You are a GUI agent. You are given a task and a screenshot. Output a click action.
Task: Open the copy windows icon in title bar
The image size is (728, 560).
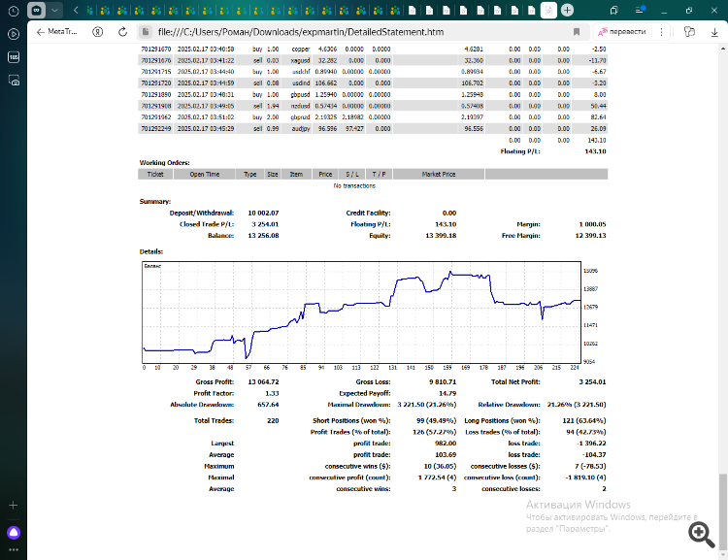pos(613,11)
